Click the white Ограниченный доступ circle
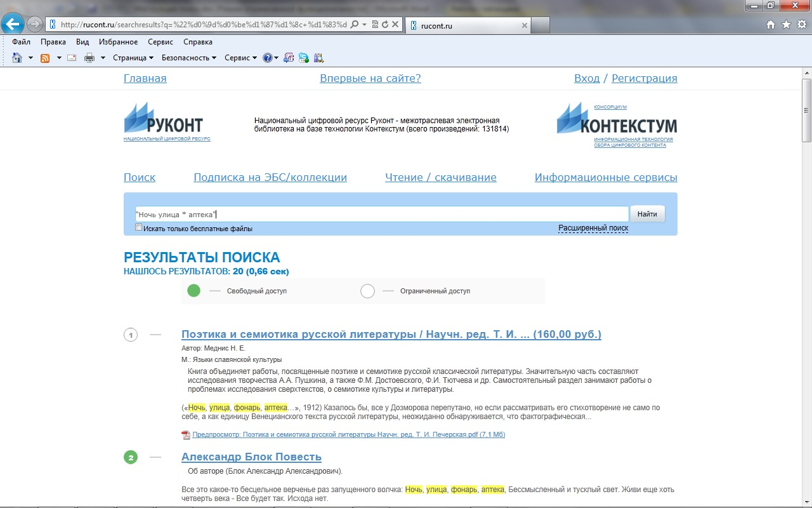The width and height of the screenshot is (812, 508). click(x=367, y=291)
